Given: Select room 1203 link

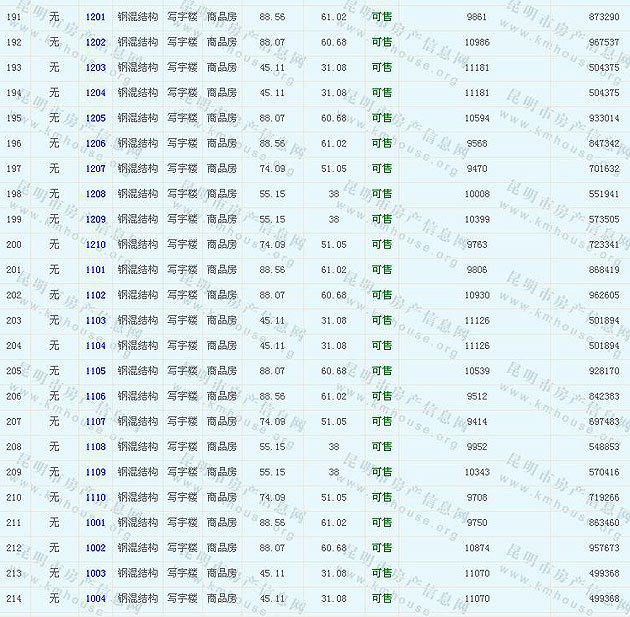Looking at the screenshot, I should [x=95, y=67].
